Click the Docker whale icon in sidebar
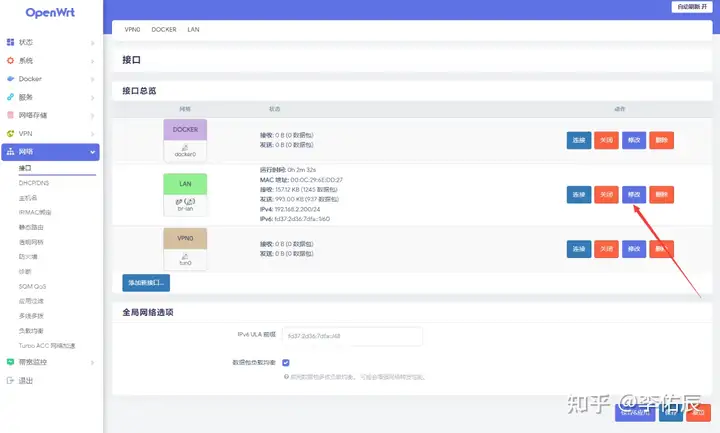Viewport: 720px width, 433px height. (x=10, y=79)
